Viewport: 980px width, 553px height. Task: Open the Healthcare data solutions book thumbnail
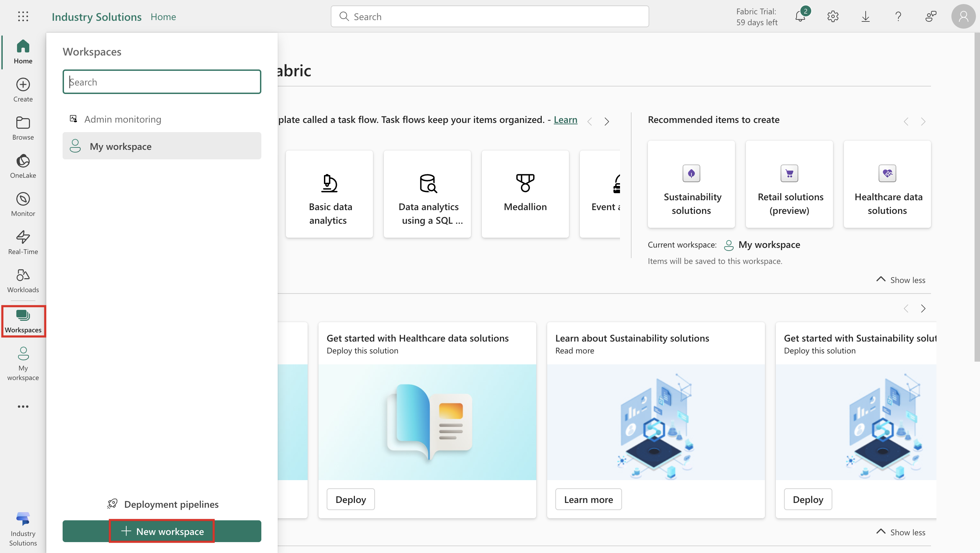pyautogui.click(x=427, y=422)
